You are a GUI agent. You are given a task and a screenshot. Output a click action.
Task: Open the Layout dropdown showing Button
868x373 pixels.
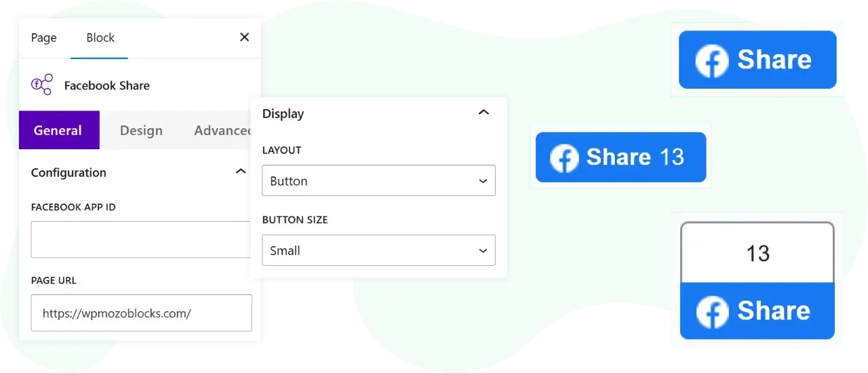[x=378, y=180]
